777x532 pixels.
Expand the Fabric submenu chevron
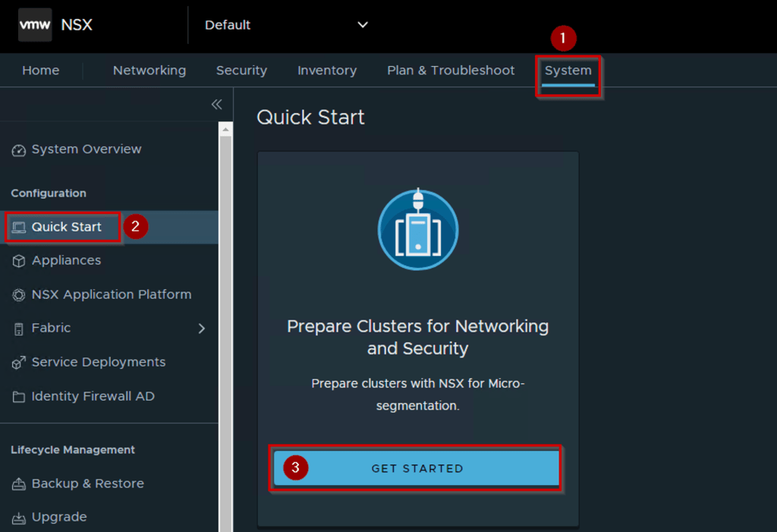click(201, 329)
